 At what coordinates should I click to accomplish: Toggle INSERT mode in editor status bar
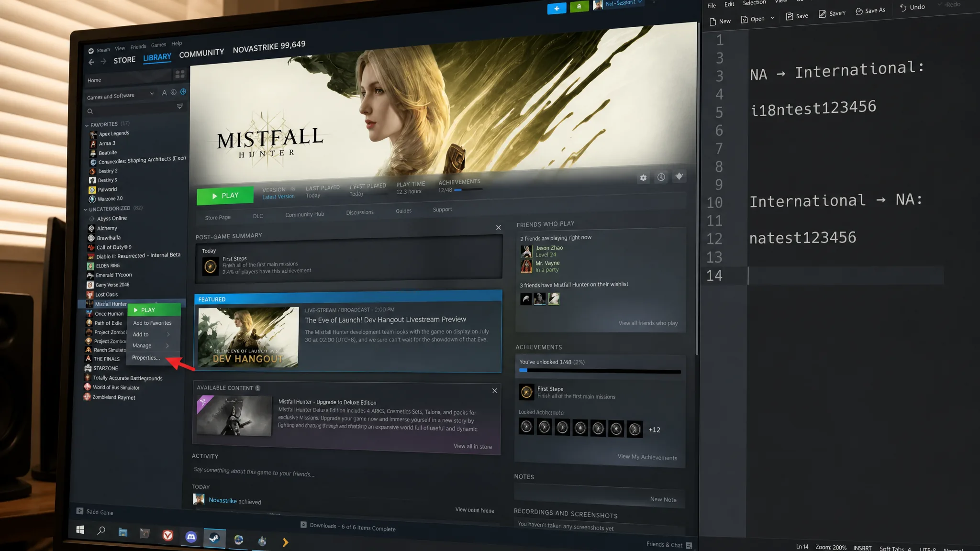click(862, 548)
